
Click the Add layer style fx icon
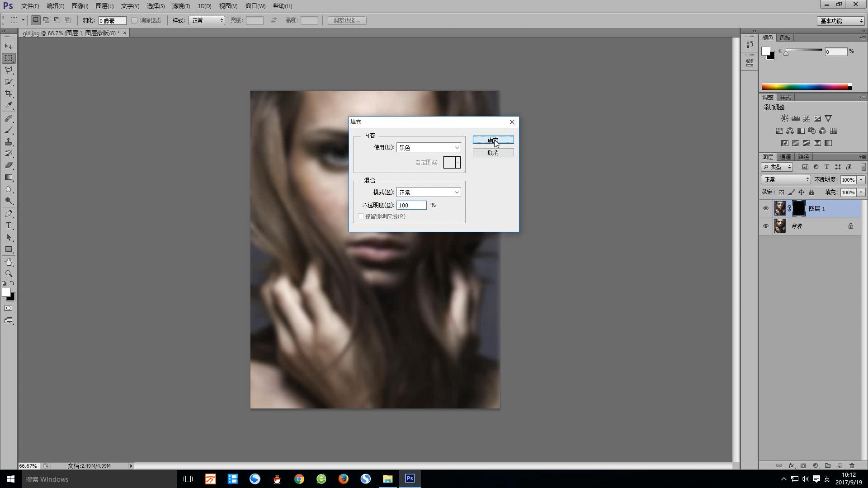click(791, 465)
